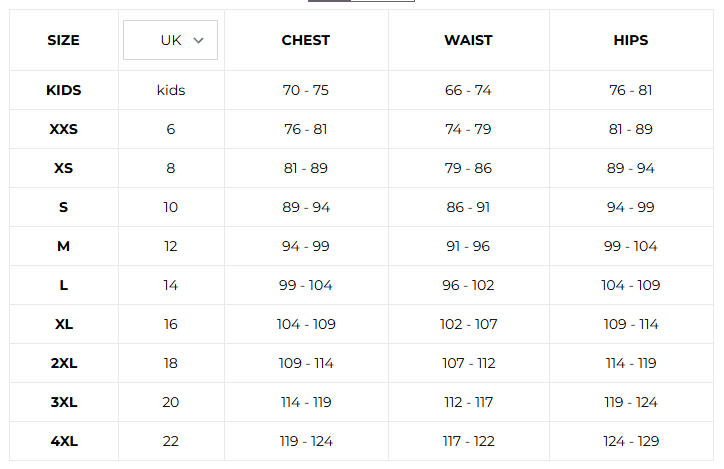Click the WAIST column header
The height and width of the screenshot is (469, 724).
[x=468, y=41]
